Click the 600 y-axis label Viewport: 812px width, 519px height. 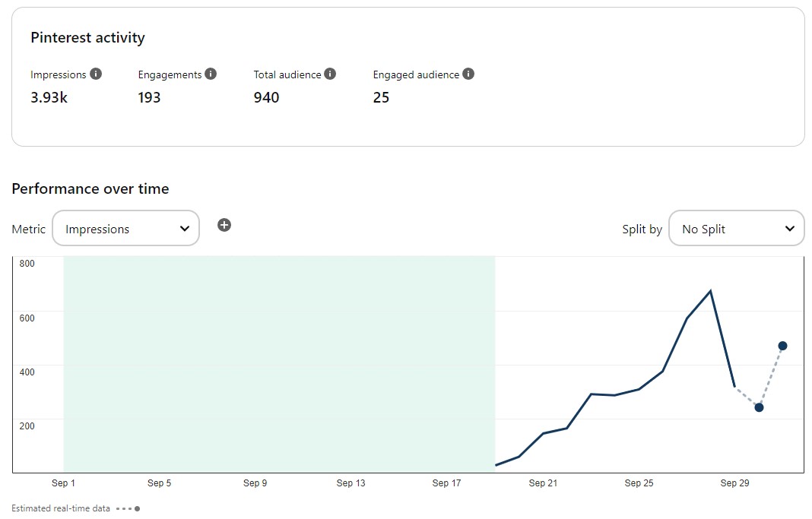(x=27, y=318)
